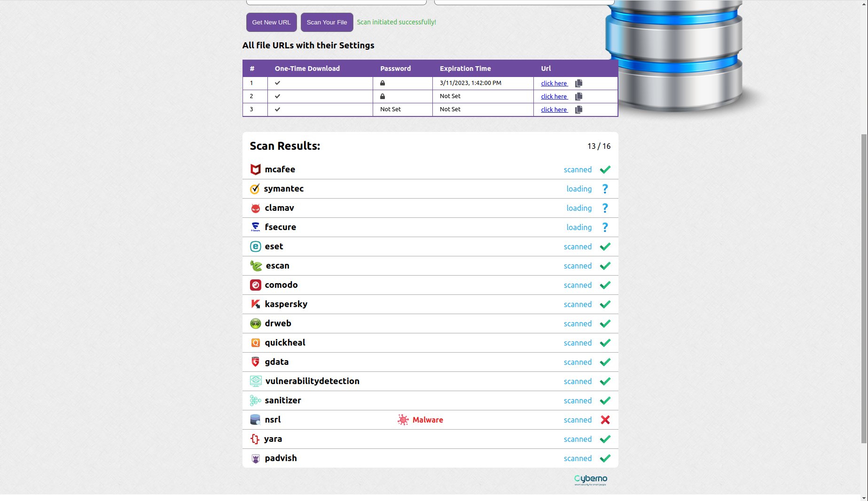The width and height of the screenshot is (868, 501).
Task: Open the 'click here' link in row 2
Action: pyautogui.click(x=554, y=96)
